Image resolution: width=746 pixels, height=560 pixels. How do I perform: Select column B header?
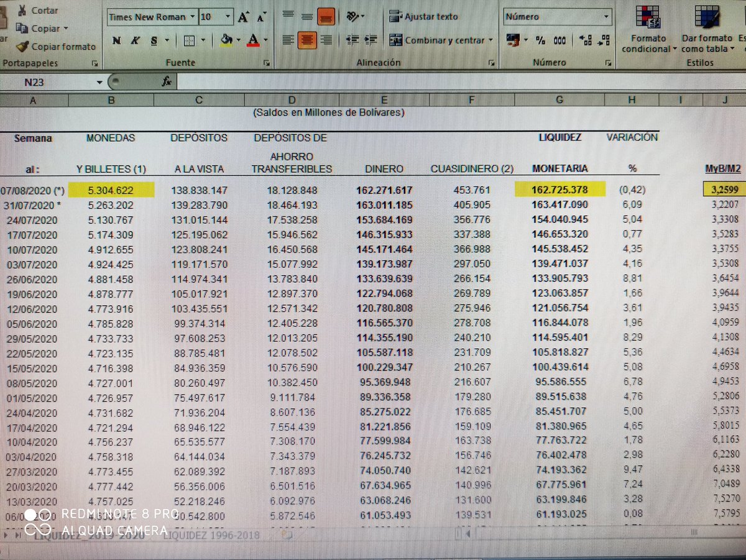pos(111,99)
